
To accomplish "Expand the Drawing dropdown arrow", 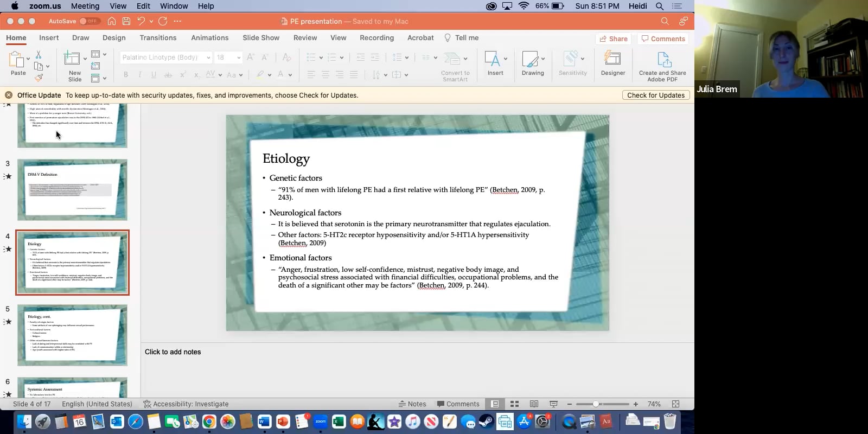I will point(543,59).
